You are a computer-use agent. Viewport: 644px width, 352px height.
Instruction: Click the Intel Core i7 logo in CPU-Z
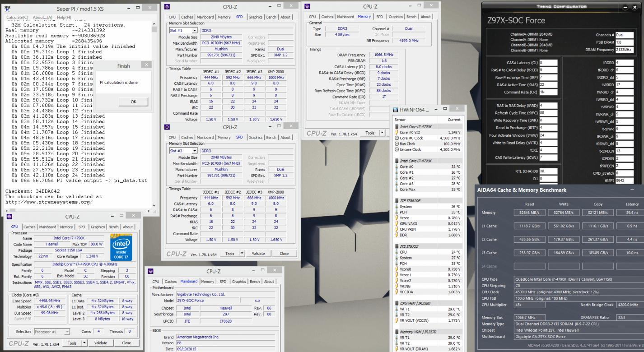click(121, 247)
